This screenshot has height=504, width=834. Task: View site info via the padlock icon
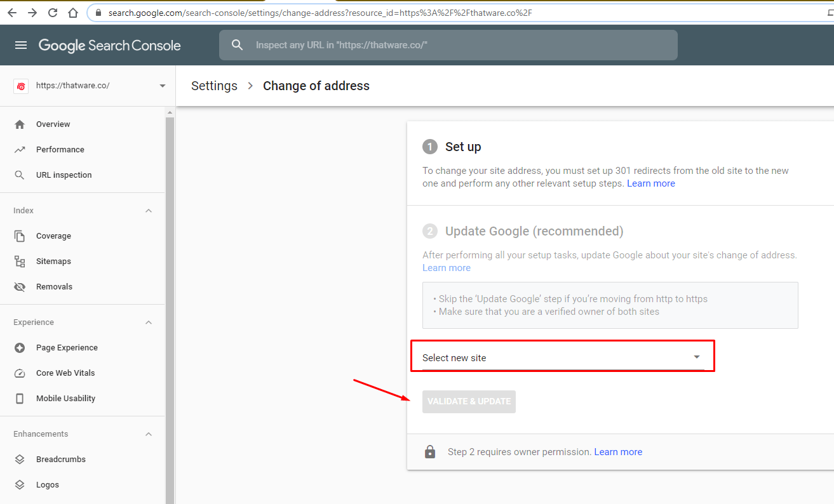click(x=98, y=13)
